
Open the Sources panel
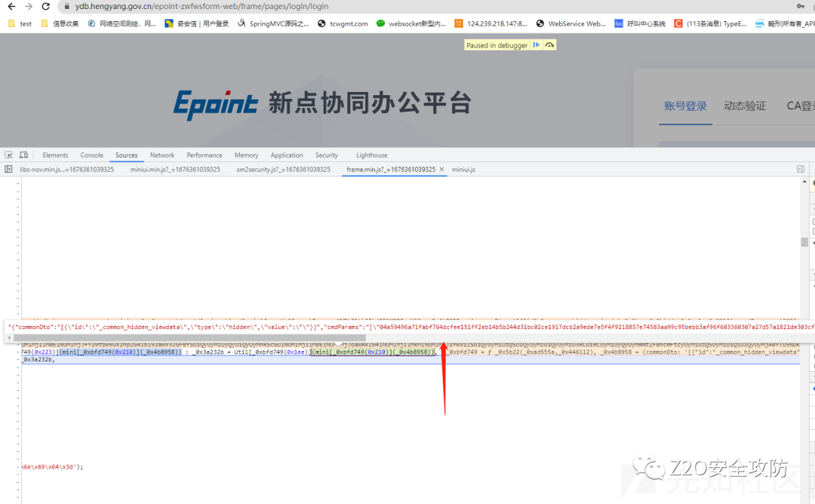point(126,155)
